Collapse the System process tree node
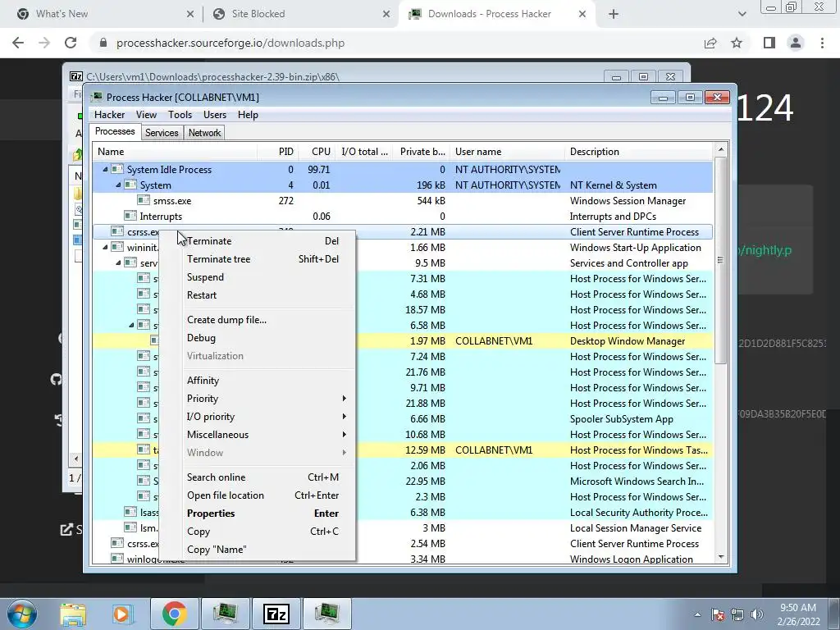Image resolution: width=840 pixels, height=630 pixels. click(118, 185)
